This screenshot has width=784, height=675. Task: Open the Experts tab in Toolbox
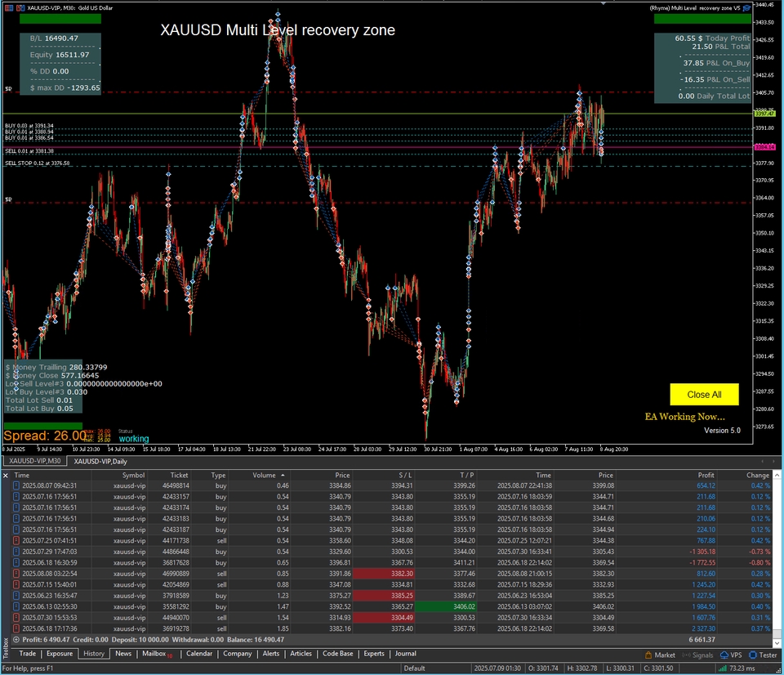coord(373,654)
